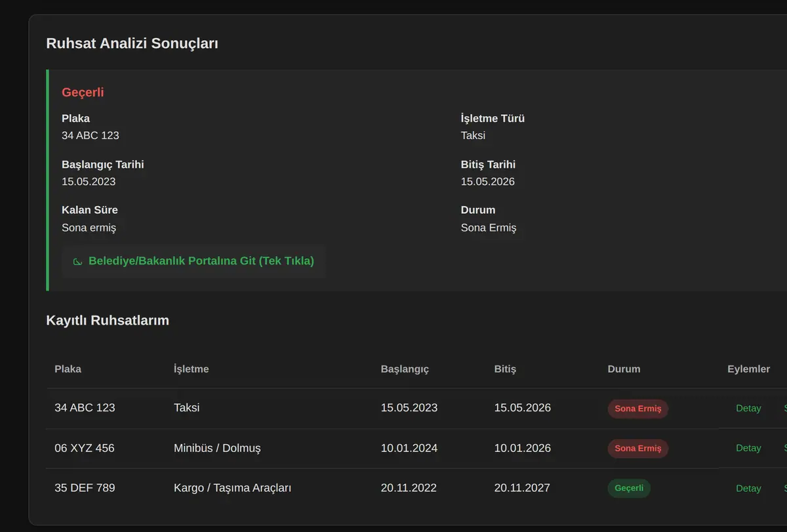Select the 35 DEF 789 plate cell

[85, 487]
